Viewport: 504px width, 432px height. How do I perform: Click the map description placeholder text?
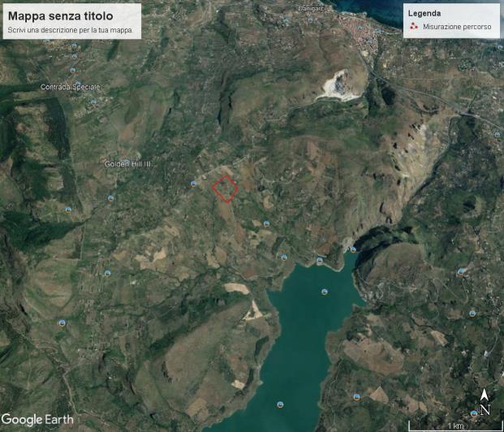click(x=70, y=30)
